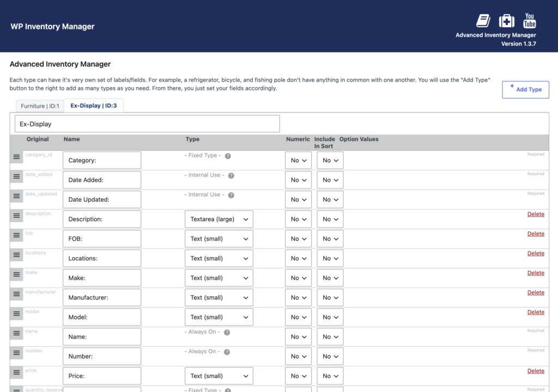Edit the Description: name field

point(102,219)
